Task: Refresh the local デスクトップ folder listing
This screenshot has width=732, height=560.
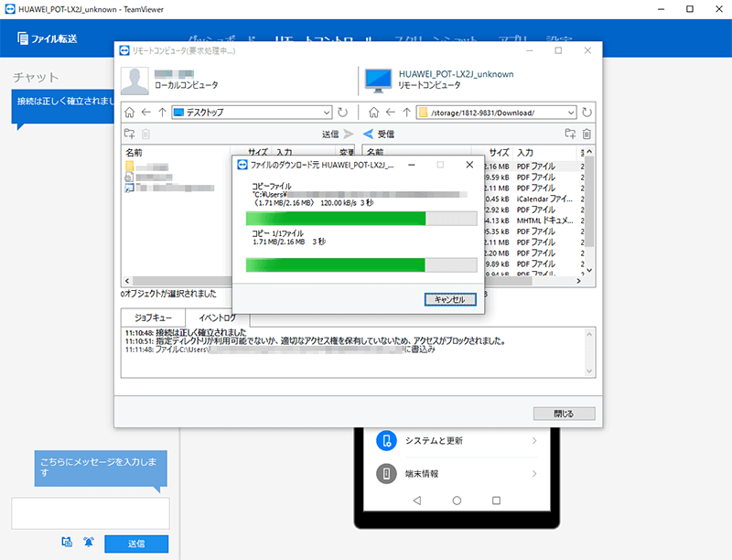Action: point(342,112)
